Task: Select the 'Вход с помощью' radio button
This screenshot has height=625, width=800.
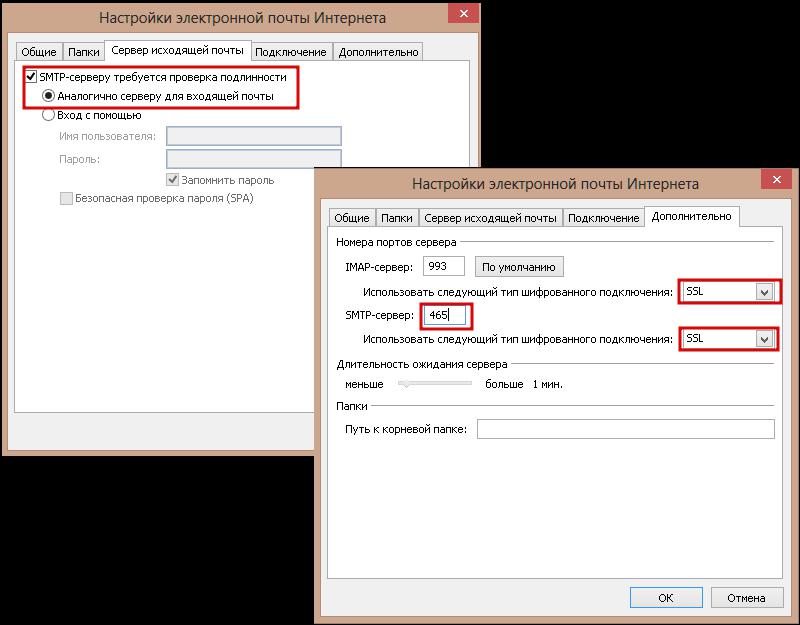Action: (x=48, y=115)
